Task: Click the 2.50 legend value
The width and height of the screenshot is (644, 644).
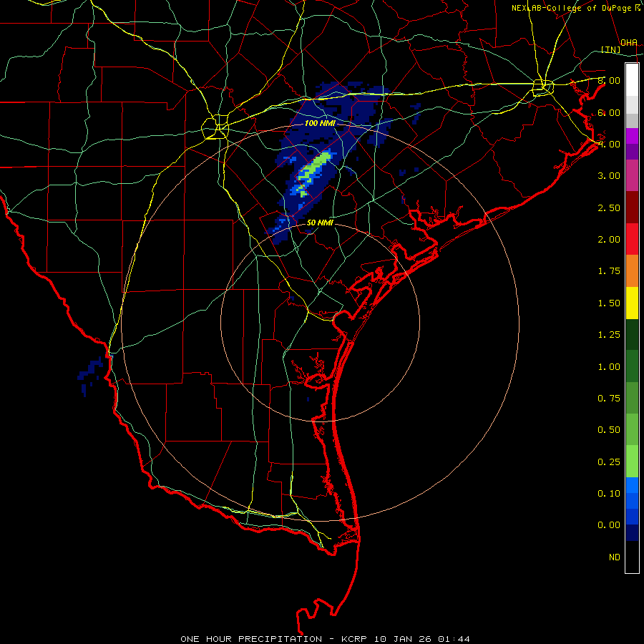Action: [609, 208]
